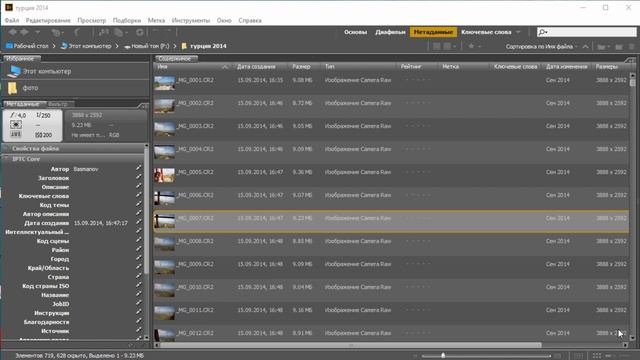
Task: Open the Подборки menu
Action: tap(127, 20)
